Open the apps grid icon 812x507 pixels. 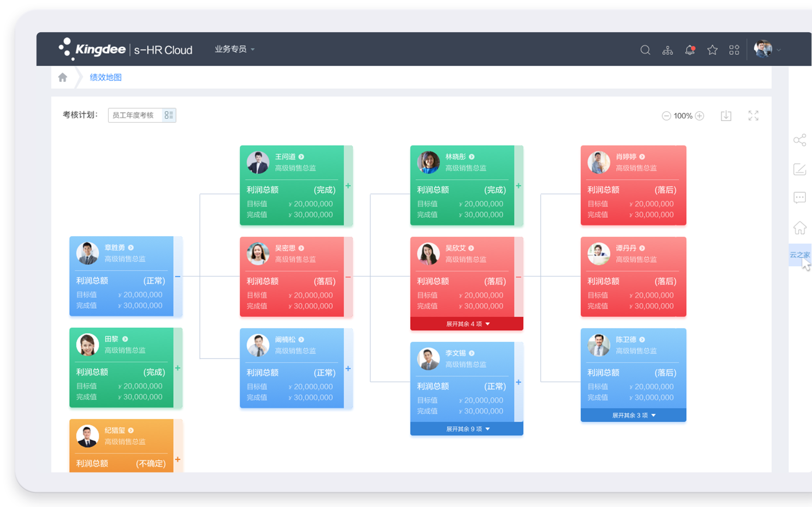point(734,50)
